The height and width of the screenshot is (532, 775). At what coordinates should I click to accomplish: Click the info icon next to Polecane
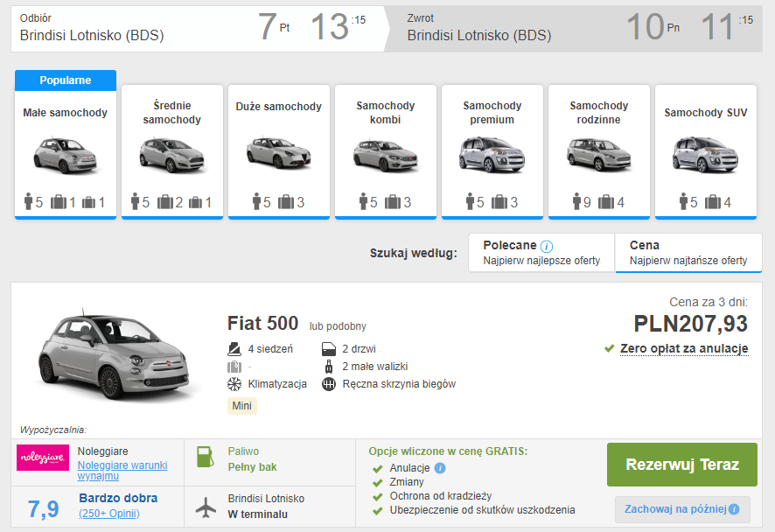click(x=547, y=247)
